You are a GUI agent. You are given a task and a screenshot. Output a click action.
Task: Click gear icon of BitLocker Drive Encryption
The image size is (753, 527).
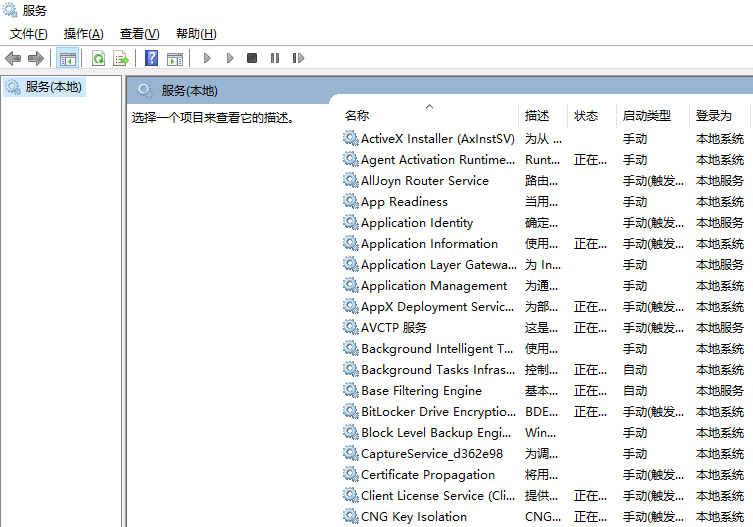tap(351, 412)
